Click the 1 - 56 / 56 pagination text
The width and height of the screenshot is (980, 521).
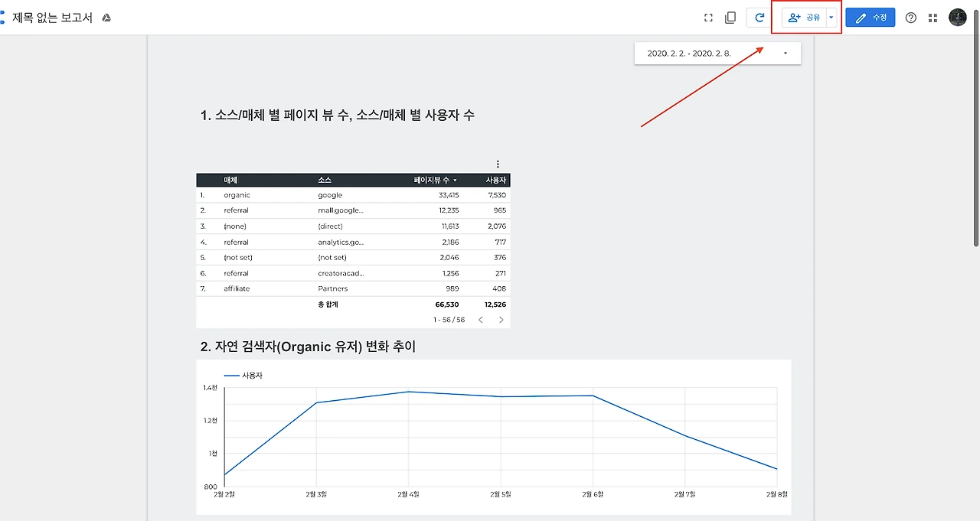[x=449, y=320]
